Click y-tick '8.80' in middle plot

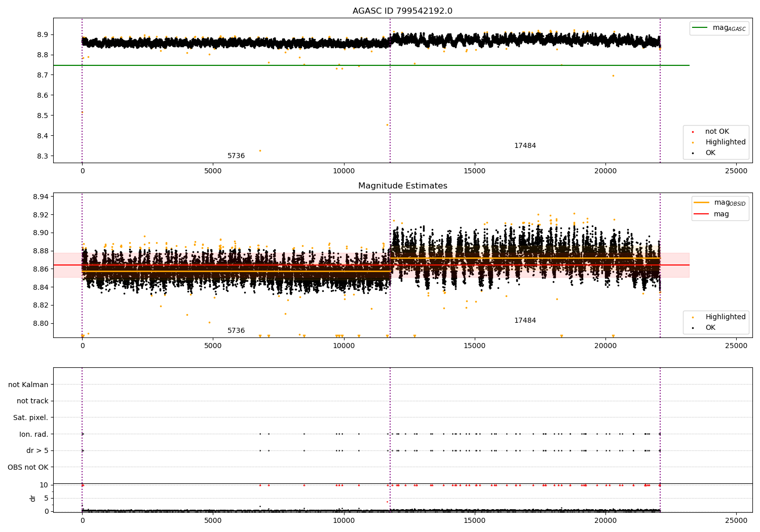(x=41, y=323)
